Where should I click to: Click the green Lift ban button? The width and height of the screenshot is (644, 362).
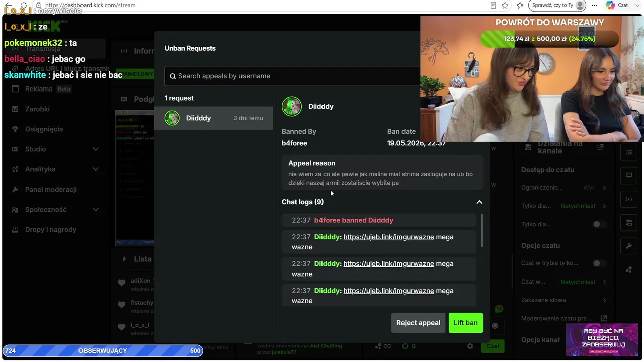pyautogui.click(x=466, y=323)
